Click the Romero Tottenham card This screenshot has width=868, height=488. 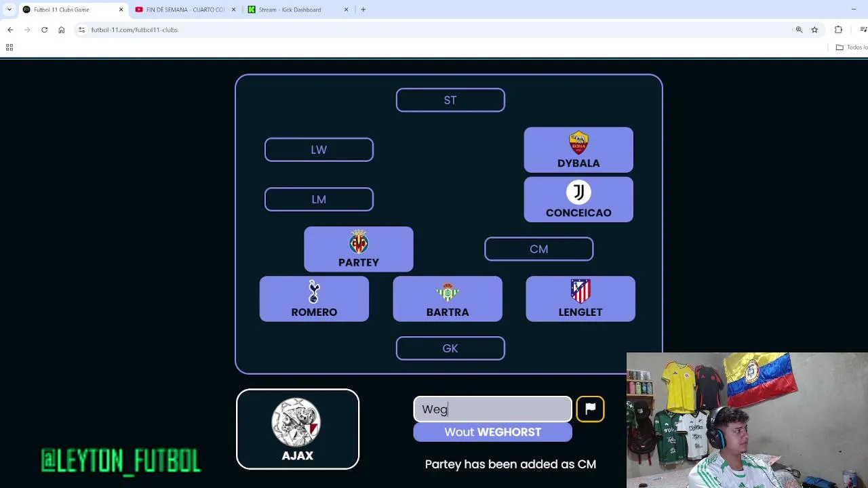click(x=314, y=299)
